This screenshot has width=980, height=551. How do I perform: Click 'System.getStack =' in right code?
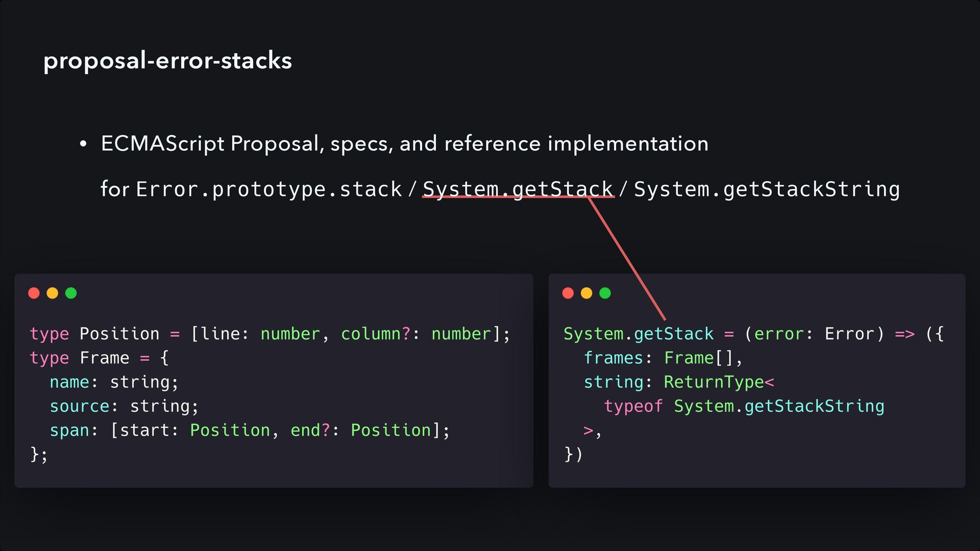[648, 334]
